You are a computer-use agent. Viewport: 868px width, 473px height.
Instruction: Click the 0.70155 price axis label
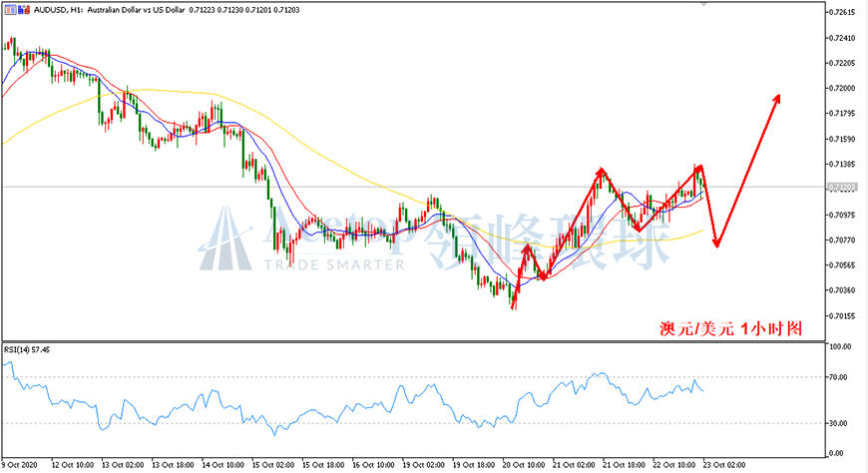842,315
